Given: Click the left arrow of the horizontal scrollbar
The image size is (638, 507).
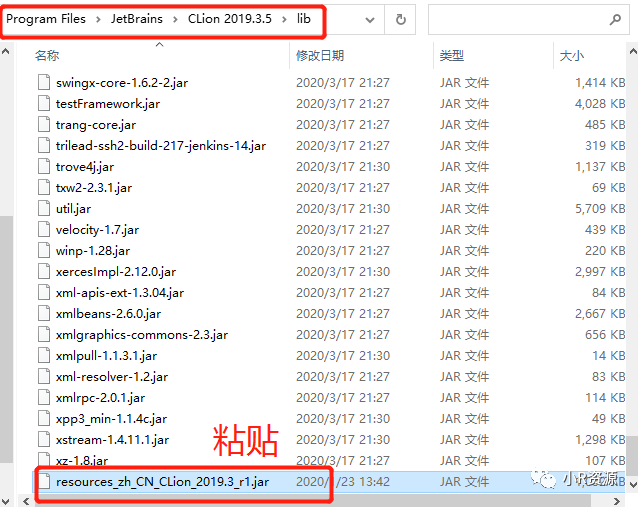Looking at the screenshot, I should point(26,501).
